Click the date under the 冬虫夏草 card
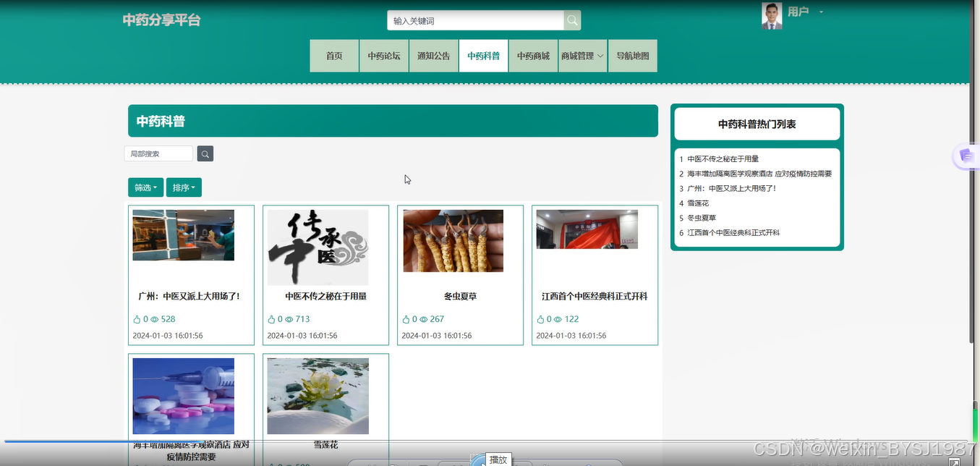This screenshot has height=466, width=980. click(437, 336)
